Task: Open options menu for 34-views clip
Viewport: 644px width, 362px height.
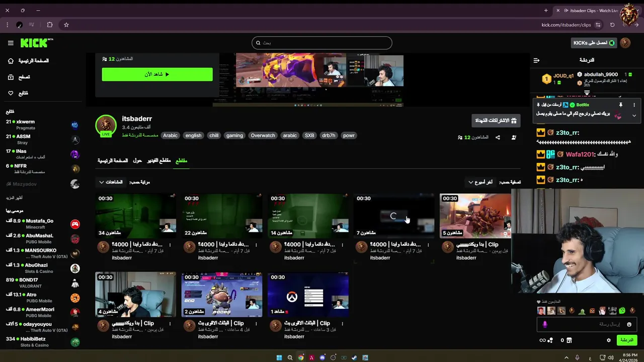Action: click(x=170, y=245)
